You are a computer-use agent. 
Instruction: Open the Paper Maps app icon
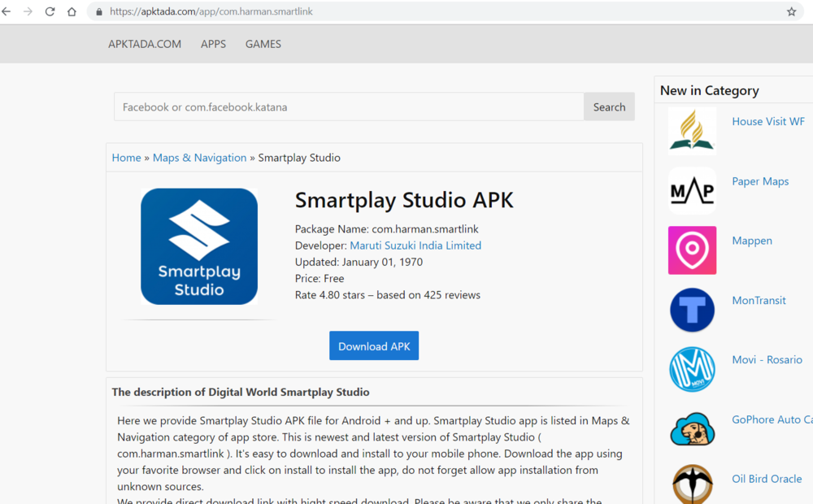coord(692,191)
